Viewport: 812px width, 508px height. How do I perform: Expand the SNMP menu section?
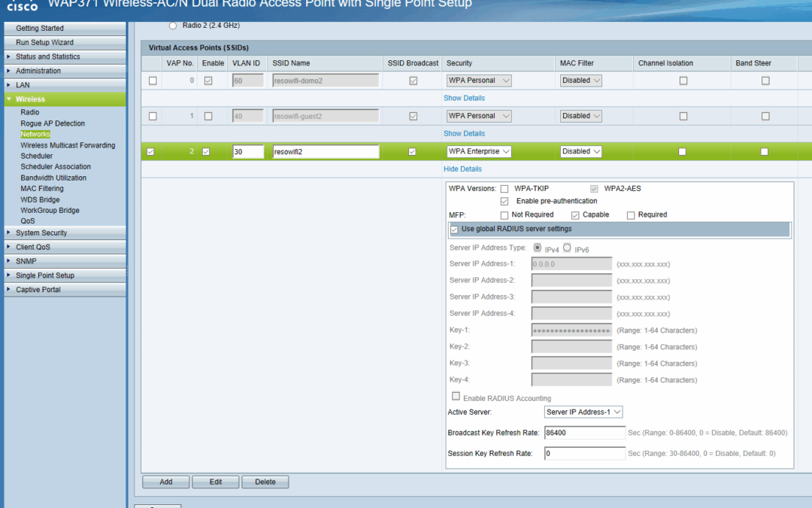[x=65, y=261]
